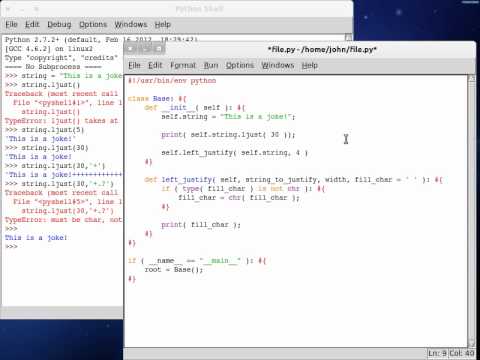Open Format menu in File.py editor
Viewport: 480px width, 360px height.
[183, 65]
